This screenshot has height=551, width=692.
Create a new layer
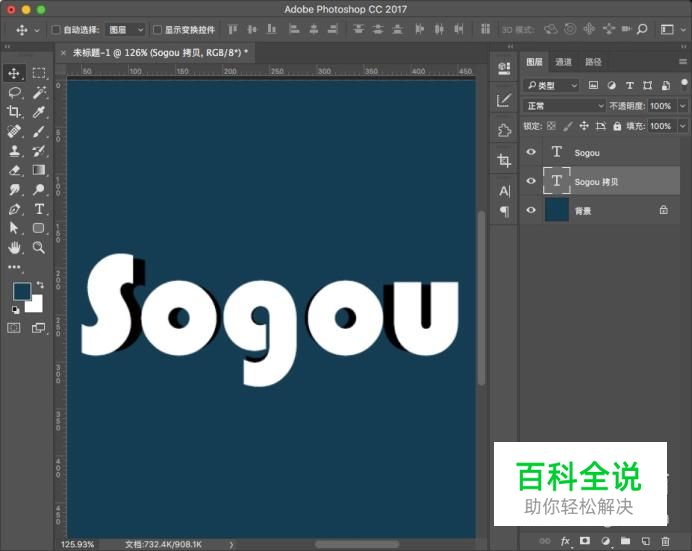[x=646, y=541]
